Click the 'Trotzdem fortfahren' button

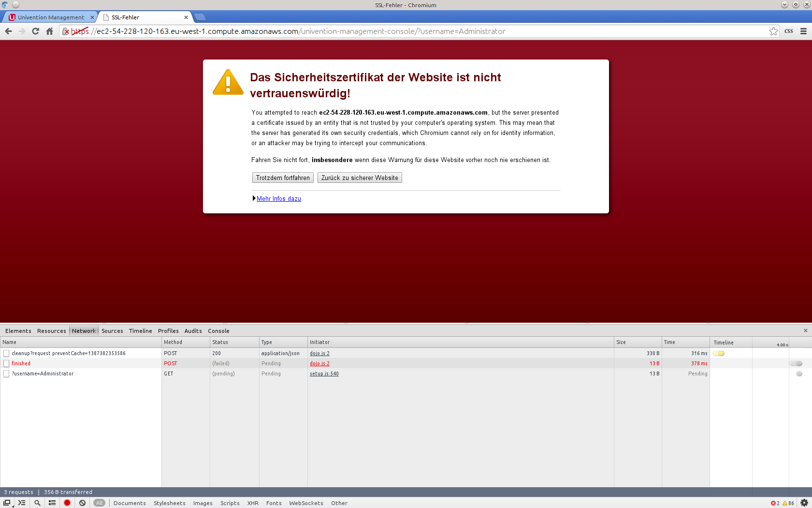(283, 178)
